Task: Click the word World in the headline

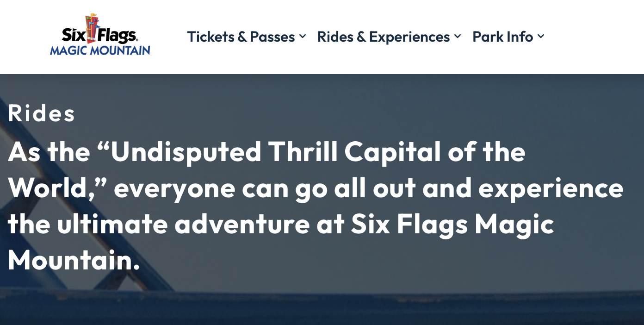Action: [x=47, y=188]
